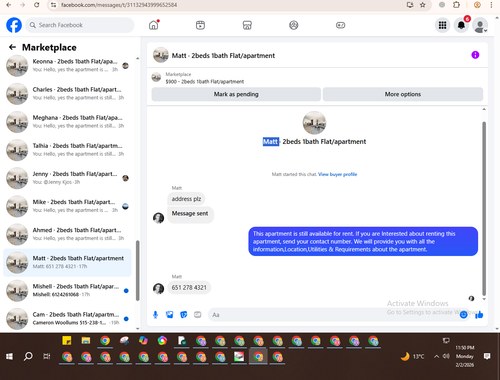The width and height of the screenshot is (500, 380).
Task: Click the conversation list scrollbar thumb
Action: [137, 271]
